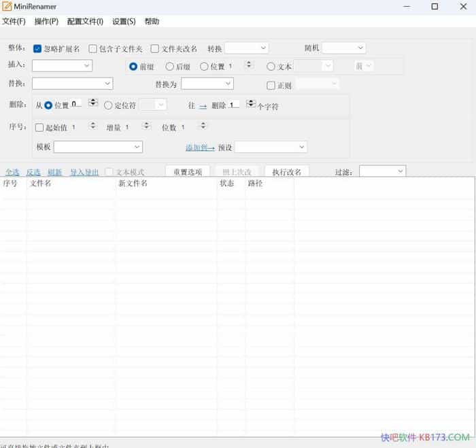The width and height of the screenshot is (476, 448).
Task: Click the 重置选项 button
Action: pyautogui.click(x=188, y=172)
